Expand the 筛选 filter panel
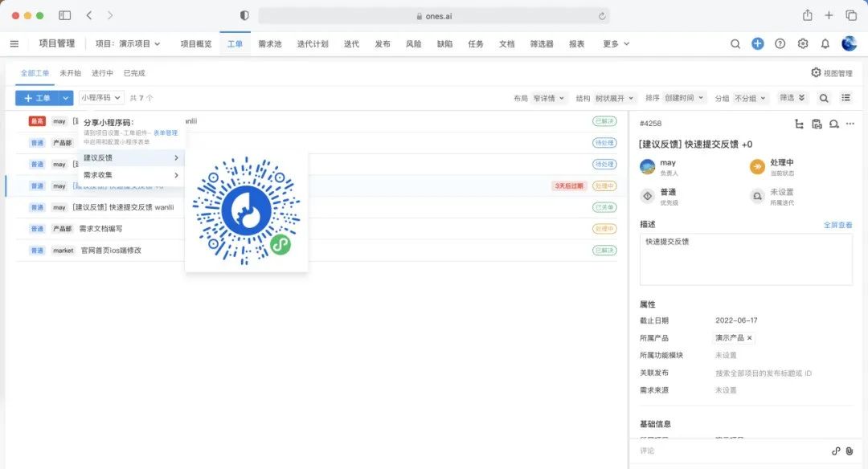 791,98
